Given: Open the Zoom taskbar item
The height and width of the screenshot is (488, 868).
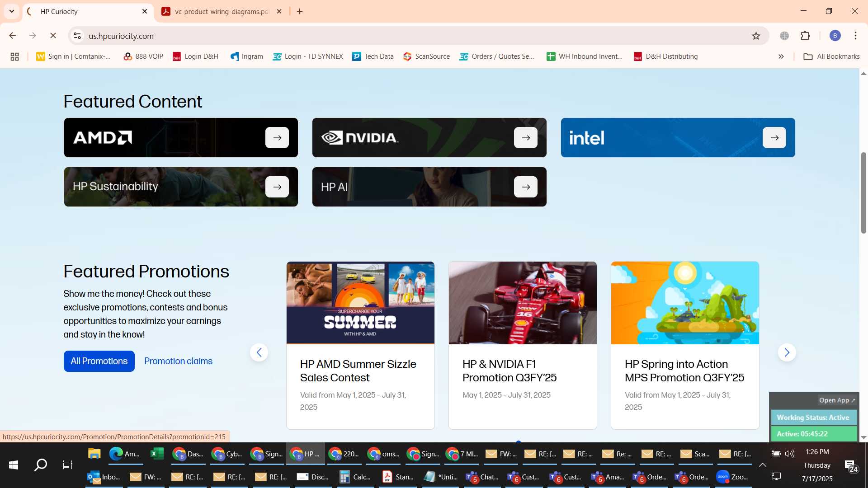Looking at the screenshot, I should (732, 477).
